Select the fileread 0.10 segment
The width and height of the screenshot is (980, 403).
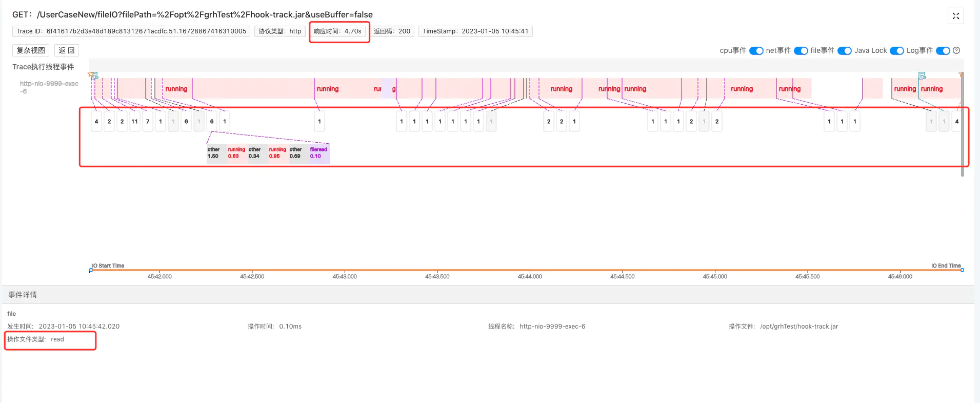[x=318, y=153]
